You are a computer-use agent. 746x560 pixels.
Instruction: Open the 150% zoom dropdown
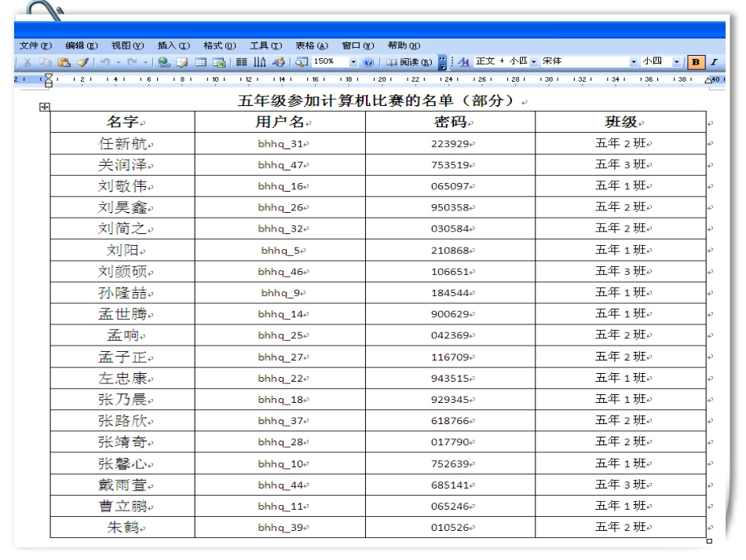(353, 62)
